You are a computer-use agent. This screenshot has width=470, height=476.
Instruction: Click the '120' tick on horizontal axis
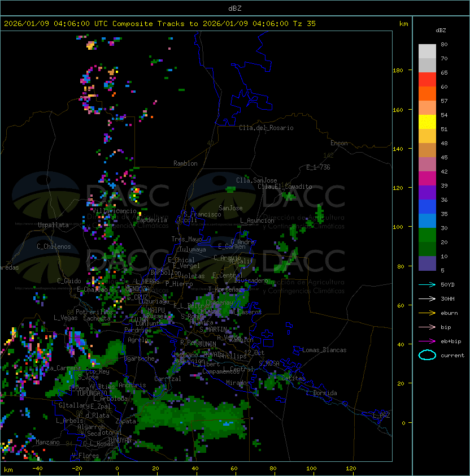tap(351, 469)
